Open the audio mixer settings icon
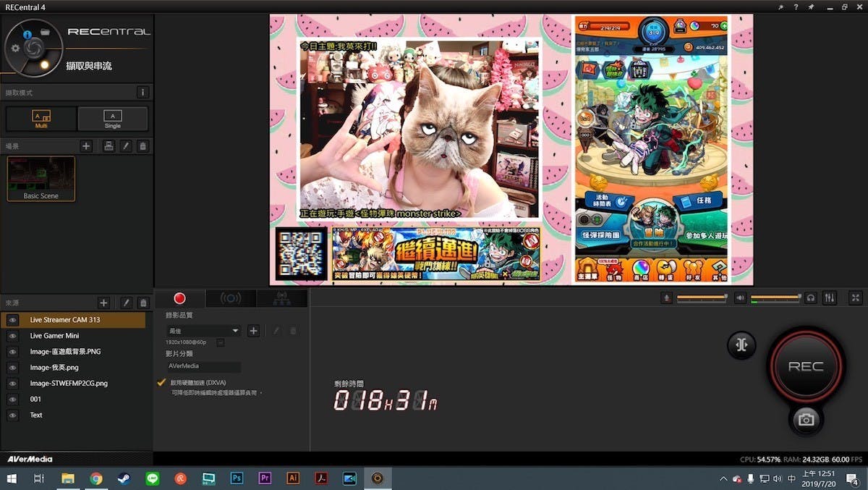The height and width of the screenshot is (490, 868). pyautogui.click(x=830, y=297)
